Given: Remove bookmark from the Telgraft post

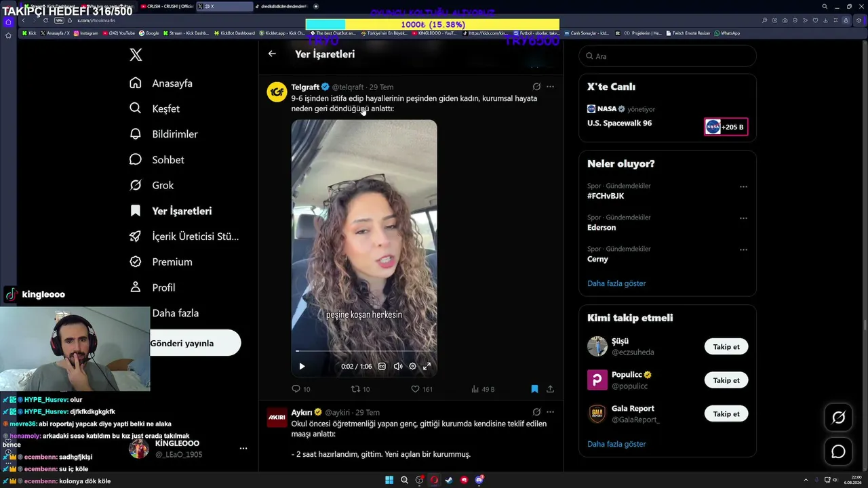Looking at the screenshot, I should (x=534, y=389).
